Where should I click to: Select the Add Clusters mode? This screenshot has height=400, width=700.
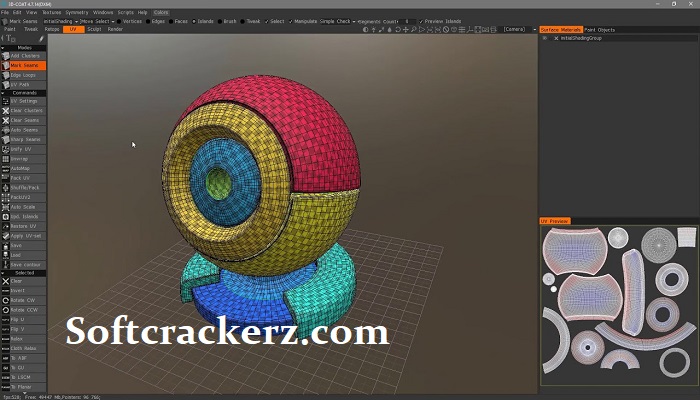coord(23,56)
